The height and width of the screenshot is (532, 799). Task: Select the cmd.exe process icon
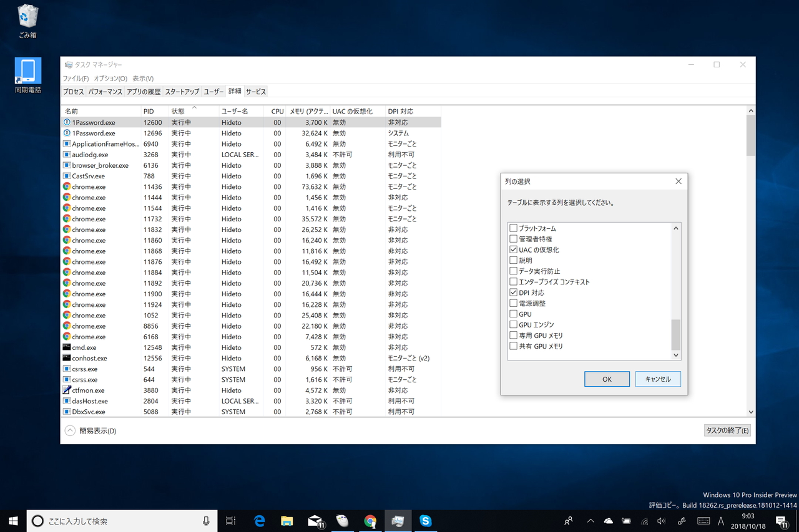coord(67,347)
